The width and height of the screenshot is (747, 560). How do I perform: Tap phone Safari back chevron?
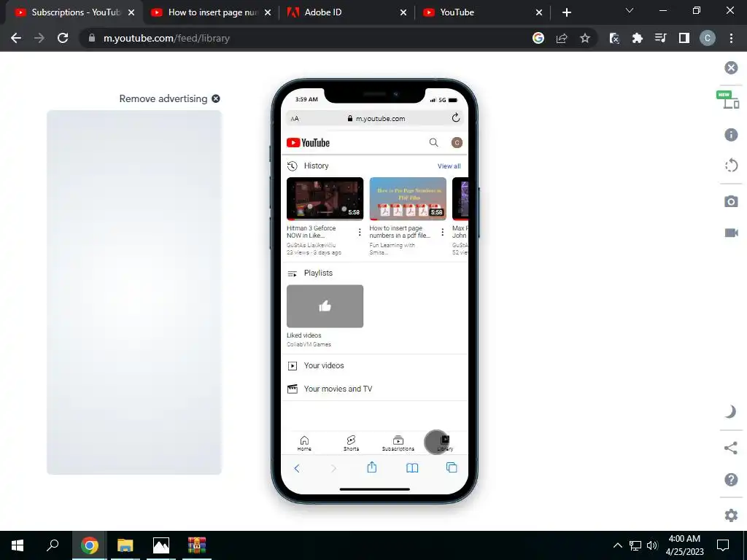(297, 468)
